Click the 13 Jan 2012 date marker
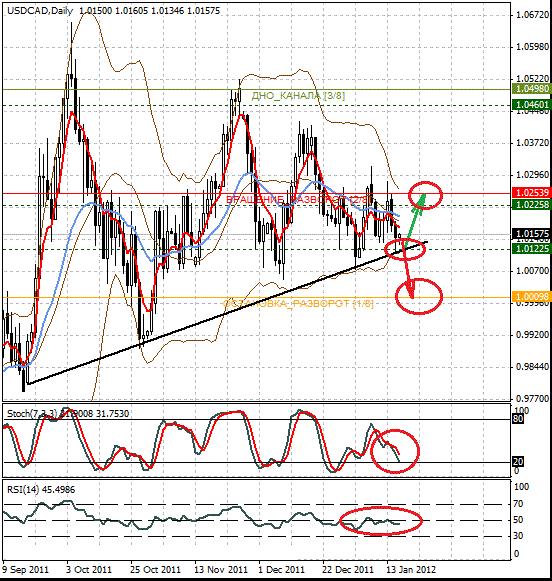Image resolution: width=552 pixels, height=581 pixels. coord(411,570)
